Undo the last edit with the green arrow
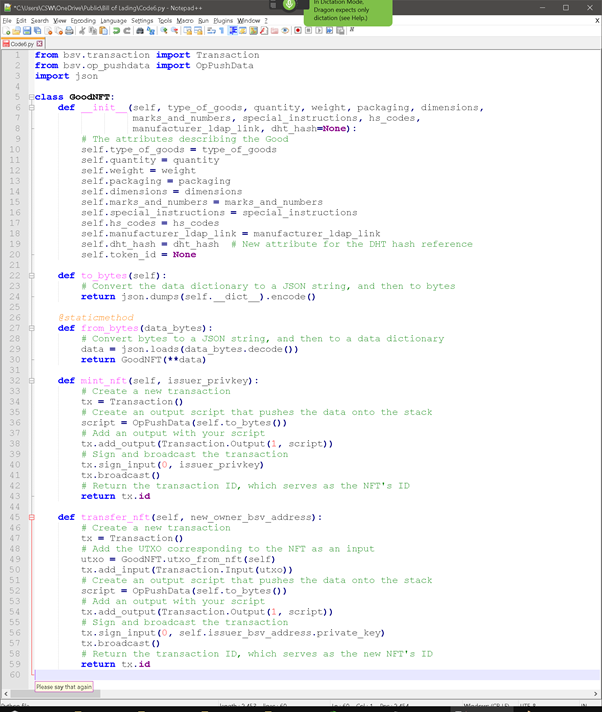The height and width of the screenshot is (712, 602). (116, 31)
